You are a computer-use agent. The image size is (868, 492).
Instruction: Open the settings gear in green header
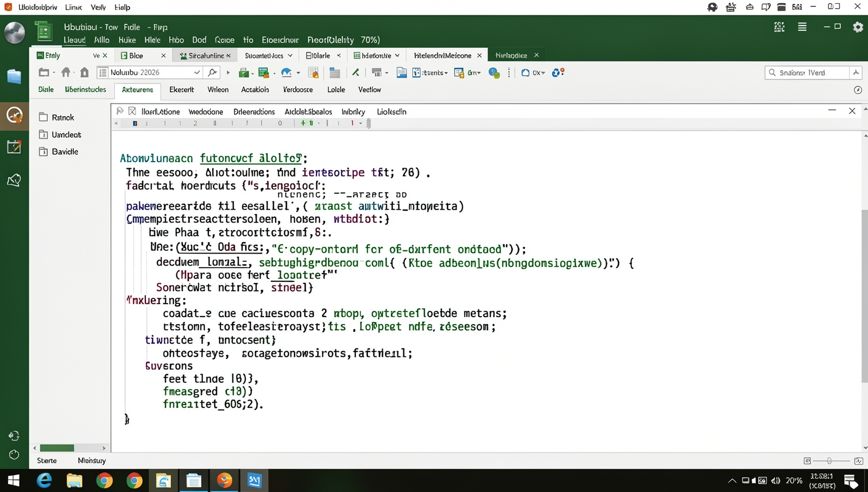[858, 27]
